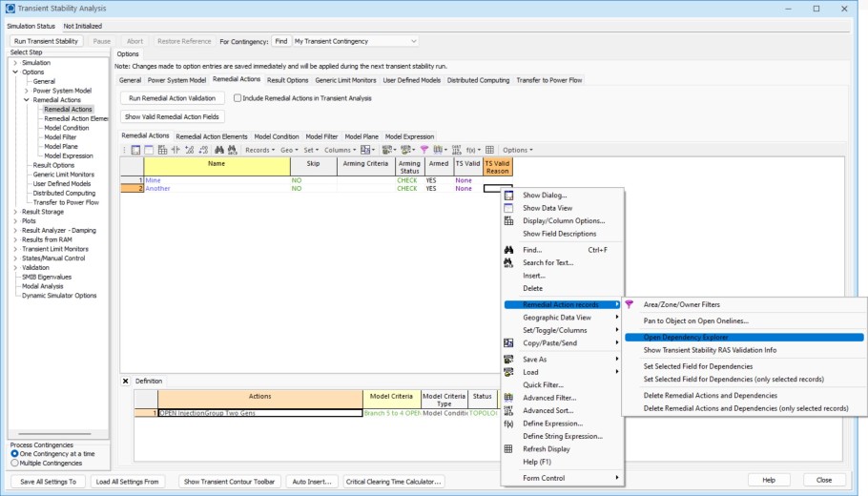Select One Contingency at a time option
Viewport: 868px width, 496px height.
pyautogui.click(x=15, y=453)
